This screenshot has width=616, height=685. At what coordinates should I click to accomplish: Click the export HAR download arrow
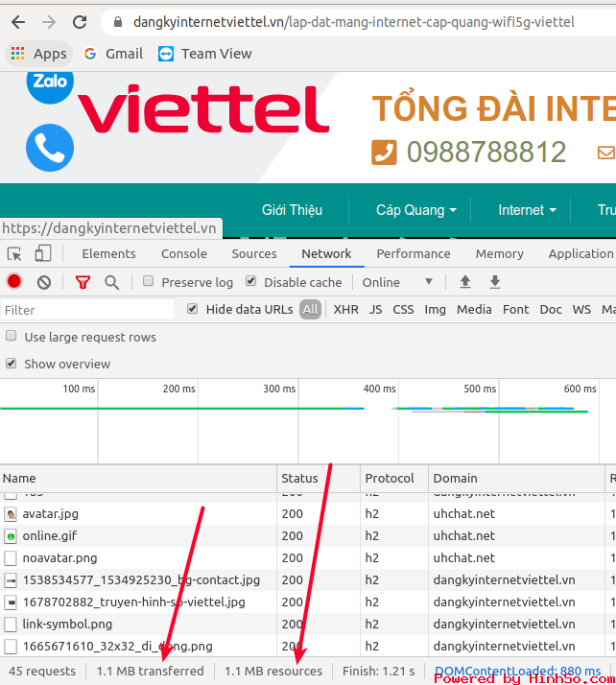pyautogui.click(x=494, y=282)
